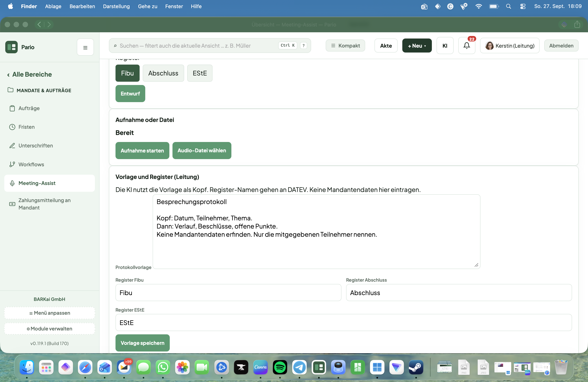
Task: Click Audio-Datei wählen button
Action: (x=202, y=151)
